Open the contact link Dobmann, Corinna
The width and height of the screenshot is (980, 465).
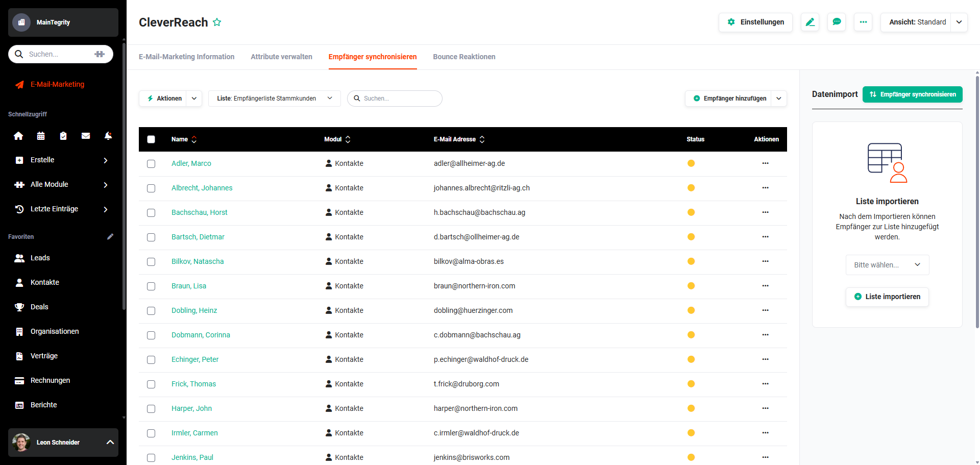click(201, 335)
